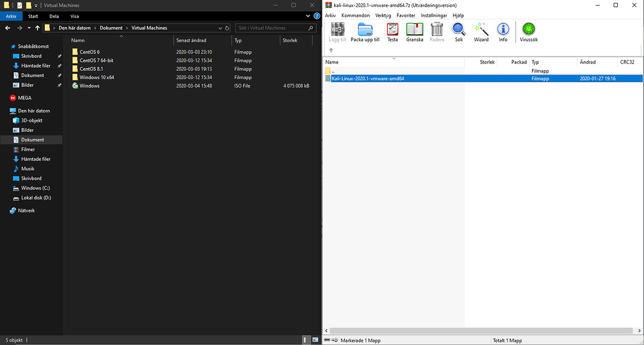Expand the Explorer ribbon with the chevron

(307, 16)
